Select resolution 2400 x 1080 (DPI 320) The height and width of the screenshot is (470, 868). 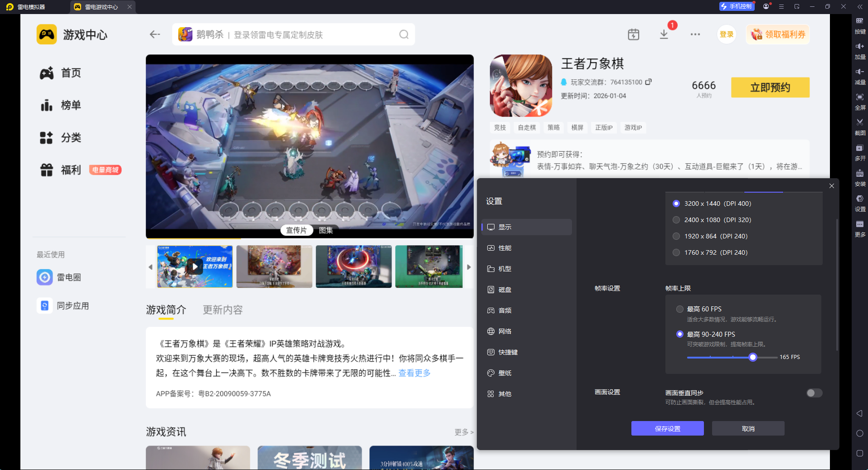point(676,220)
